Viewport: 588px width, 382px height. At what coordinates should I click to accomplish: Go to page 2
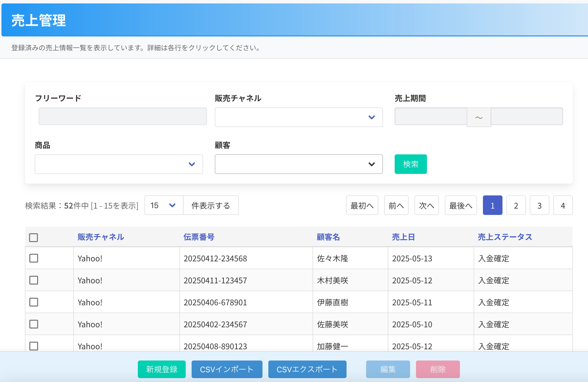click(x=516, y=205)
